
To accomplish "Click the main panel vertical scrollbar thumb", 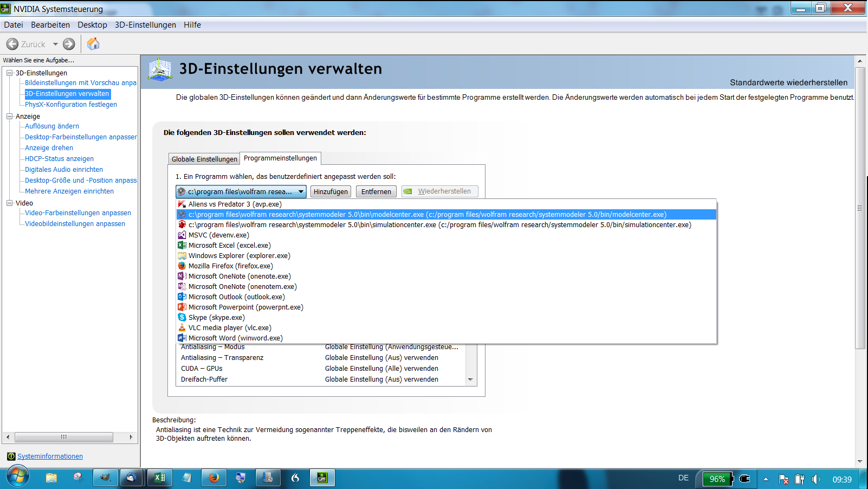I will (x=860, y=208).
